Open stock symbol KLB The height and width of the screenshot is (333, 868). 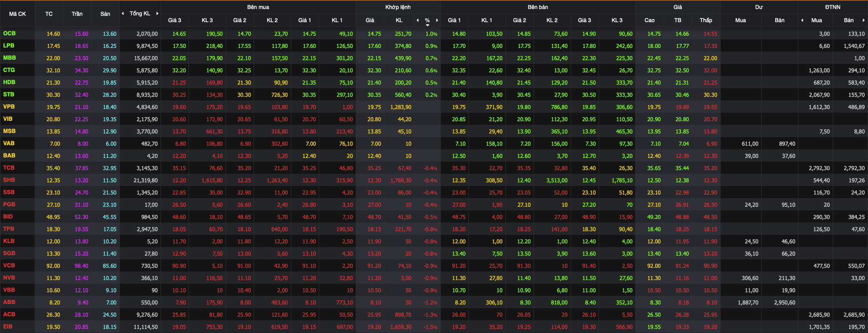(x=9, y=241)
